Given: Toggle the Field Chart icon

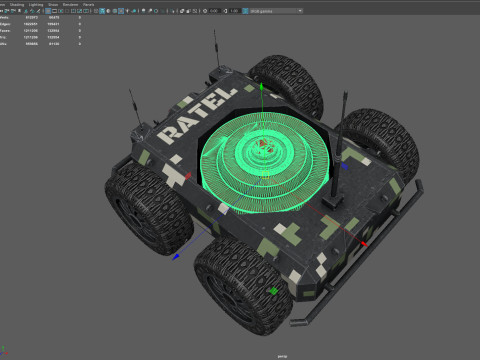Looking at the screenshot, I should (x=73, y=11).
